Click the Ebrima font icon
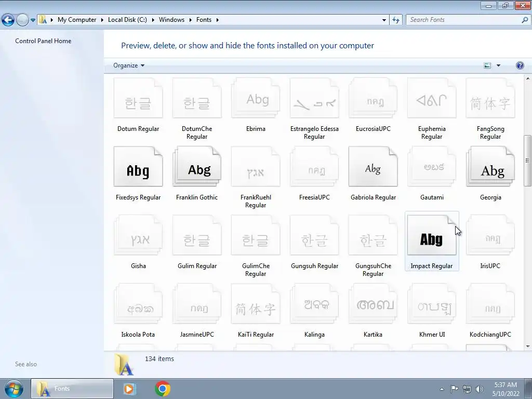 pyautogui.click(x=256, y=98)
